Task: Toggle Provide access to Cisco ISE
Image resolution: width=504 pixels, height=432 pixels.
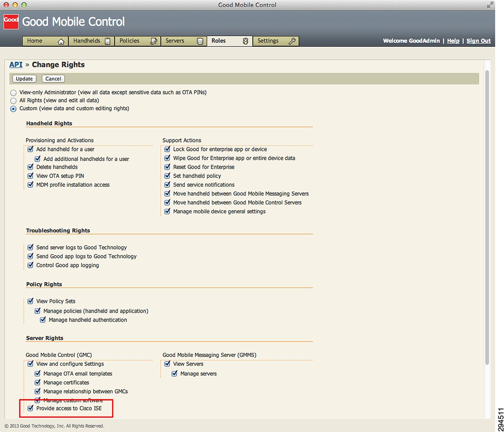Action: coord(30,408)
